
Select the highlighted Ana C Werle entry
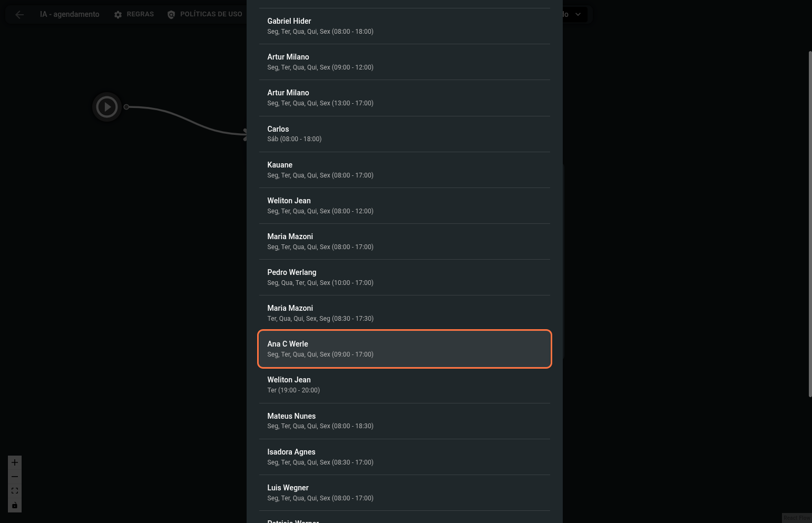point(404,349)
